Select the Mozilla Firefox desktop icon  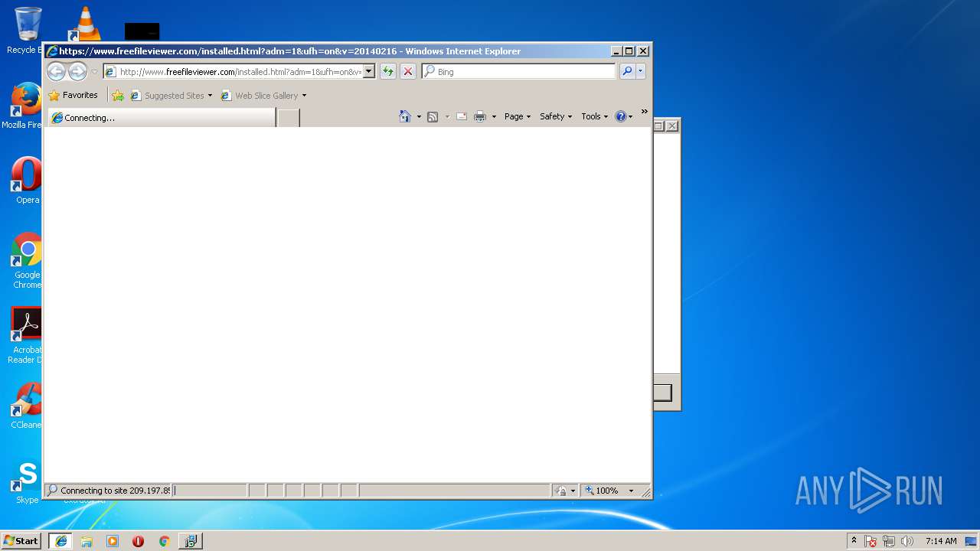click(24, 106)
